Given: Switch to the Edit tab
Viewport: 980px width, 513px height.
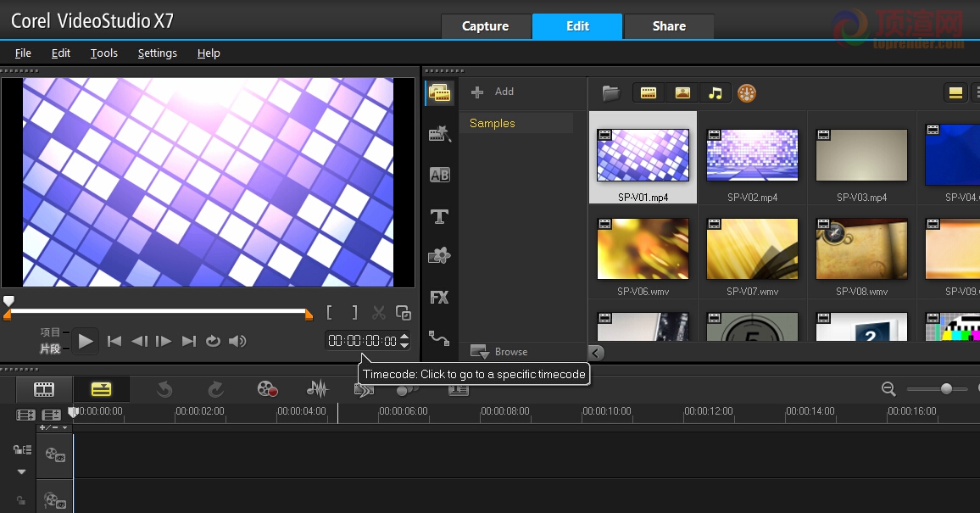Looking at the screenshot, I should [577, 26].
